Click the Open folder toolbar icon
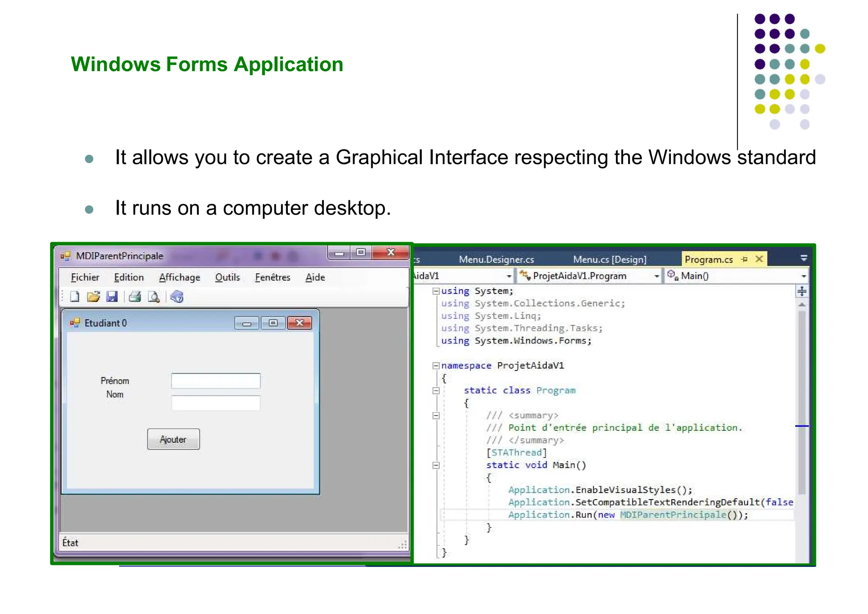 [x=93, y=296]
